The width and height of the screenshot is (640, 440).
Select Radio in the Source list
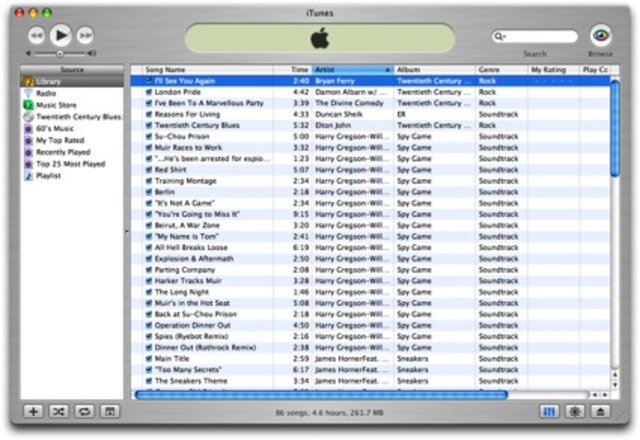72,93
